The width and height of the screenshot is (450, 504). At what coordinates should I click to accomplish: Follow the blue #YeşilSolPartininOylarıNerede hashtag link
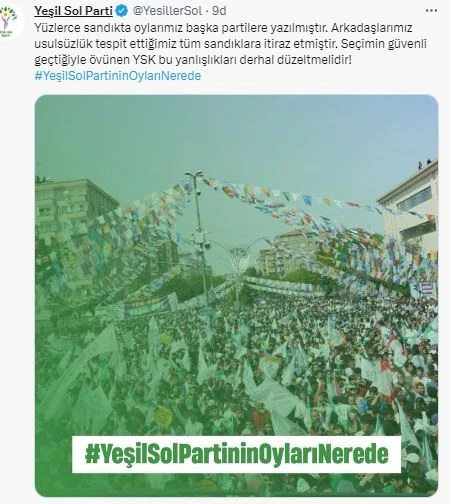point(118,76)
